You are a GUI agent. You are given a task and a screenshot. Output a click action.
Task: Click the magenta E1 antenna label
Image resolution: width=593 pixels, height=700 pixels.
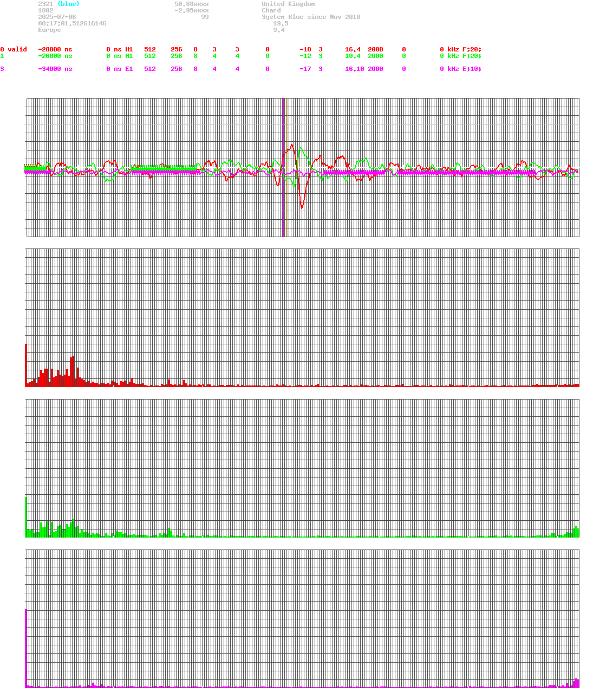pos(129,69)
